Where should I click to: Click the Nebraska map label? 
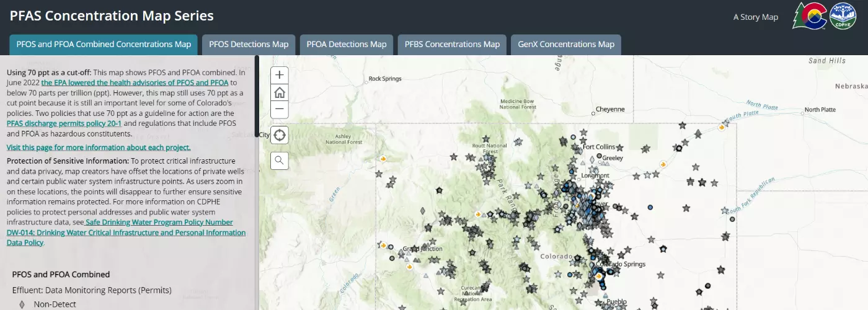[851, 86]
